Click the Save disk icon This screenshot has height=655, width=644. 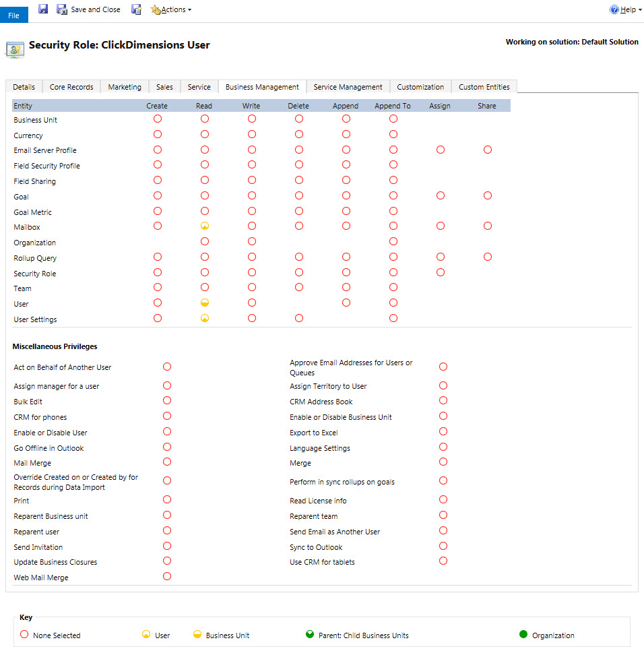coord(43,9)
